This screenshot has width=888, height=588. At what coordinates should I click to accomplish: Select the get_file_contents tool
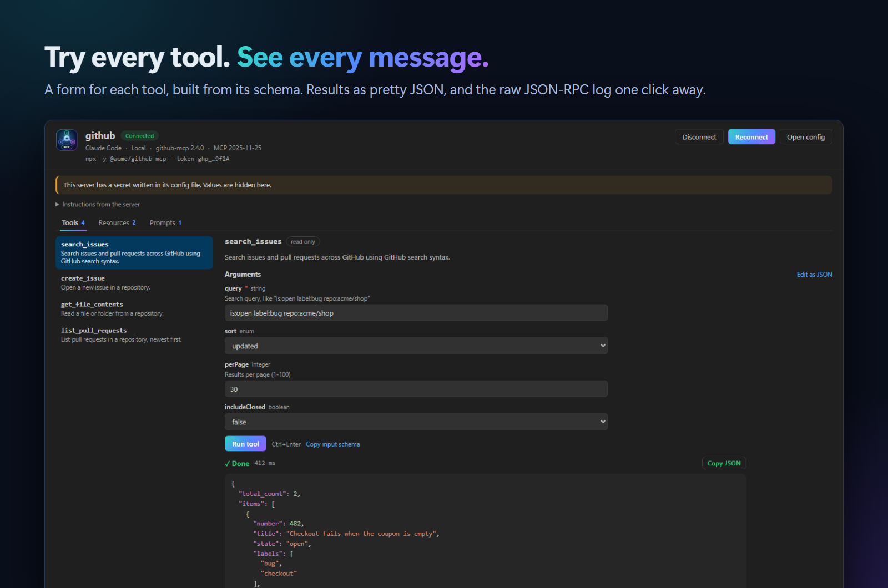pyautogui.click(x=134, y=309)
